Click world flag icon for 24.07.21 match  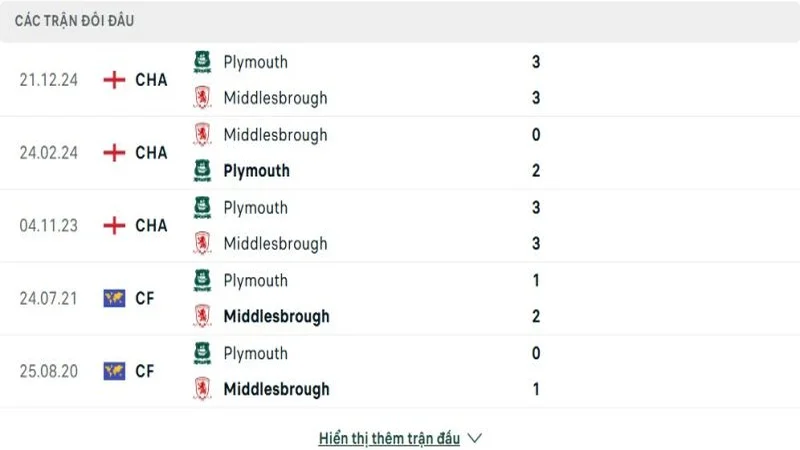point(115,298)
